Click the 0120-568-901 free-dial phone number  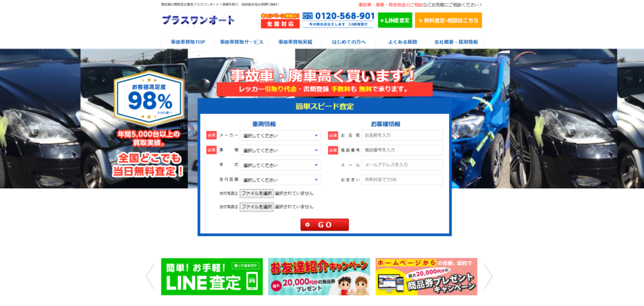pos(338,17)
